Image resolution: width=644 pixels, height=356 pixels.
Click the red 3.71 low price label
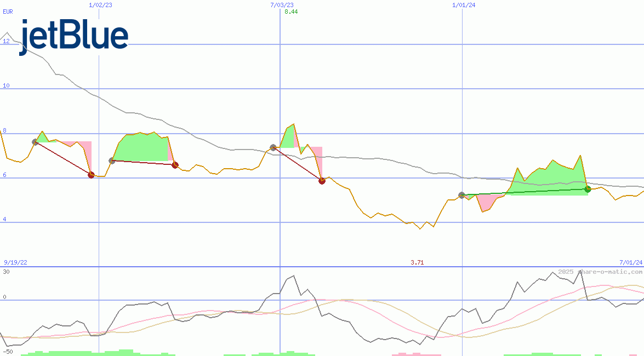coord(417,262)
